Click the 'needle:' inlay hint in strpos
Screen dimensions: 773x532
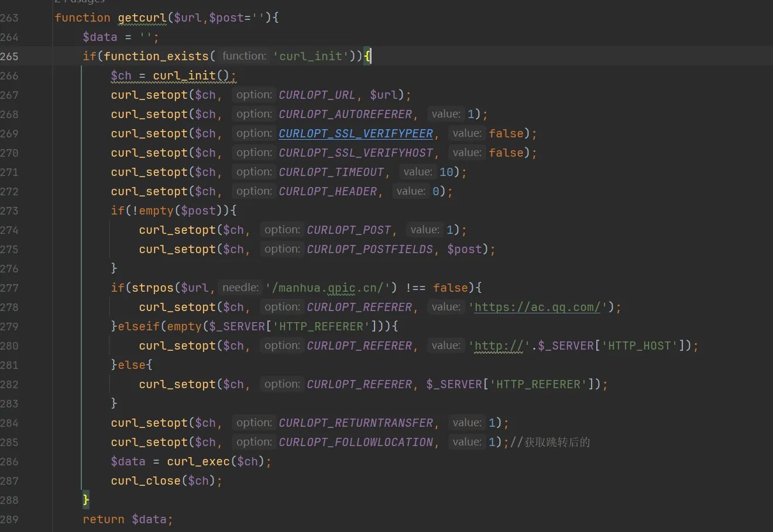(240, 288)
